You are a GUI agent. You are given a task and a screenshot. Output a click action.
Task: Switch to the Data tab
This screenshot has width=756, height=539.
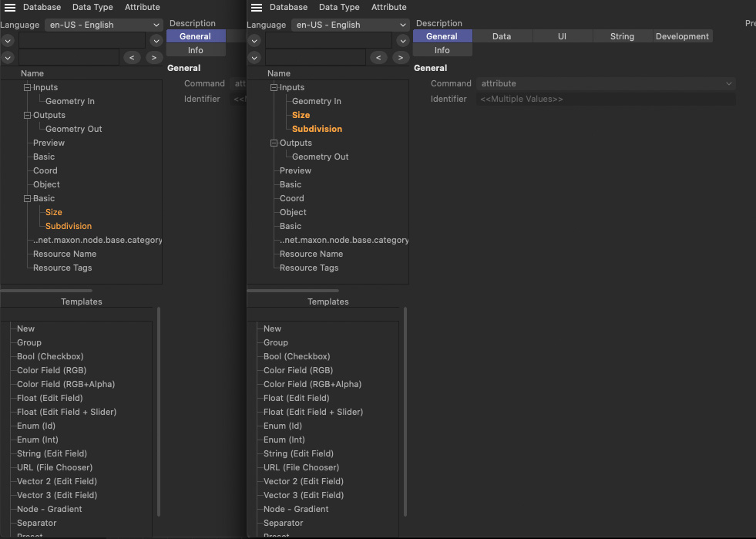pos(502,36)
